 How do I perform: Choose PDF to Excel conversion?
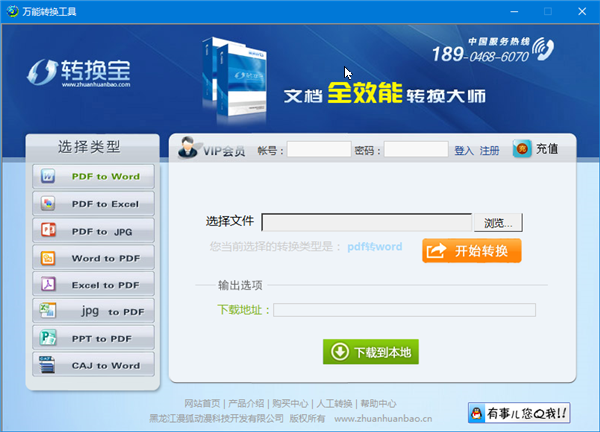93,204
